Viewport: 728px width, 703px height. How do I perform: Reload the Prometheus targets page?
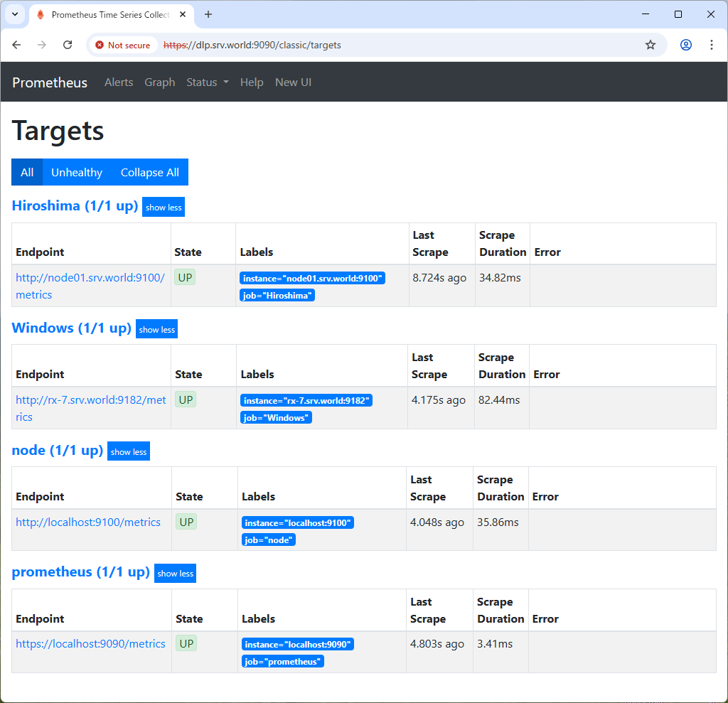68,44
